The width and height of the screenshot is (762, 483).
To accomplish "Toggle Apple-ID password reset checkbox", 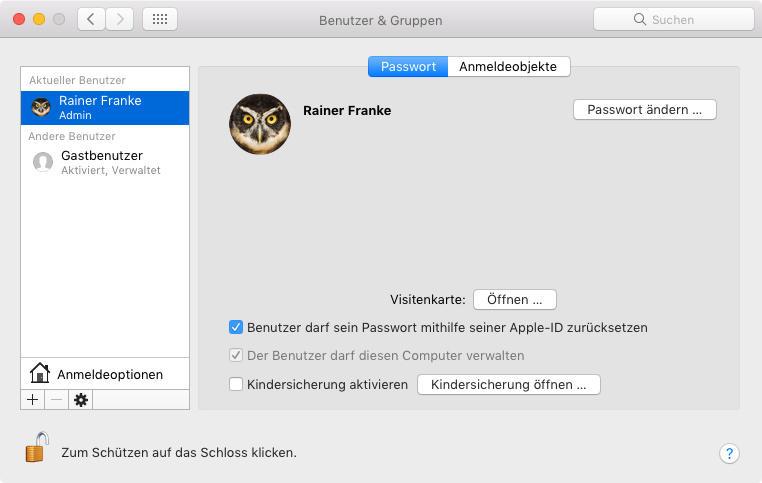I will click(236, 328).
